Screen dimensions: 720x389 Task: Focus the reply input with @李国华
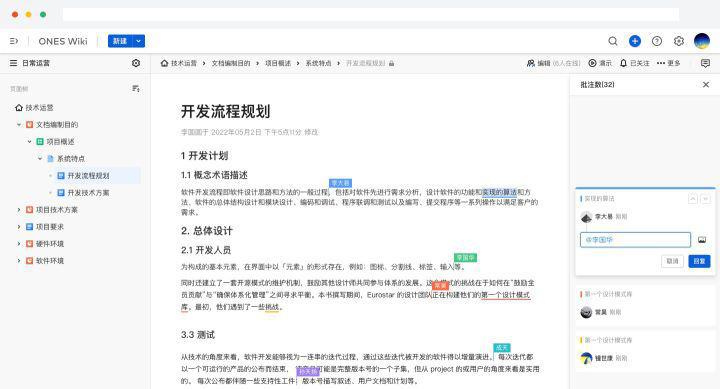(635, 240)
